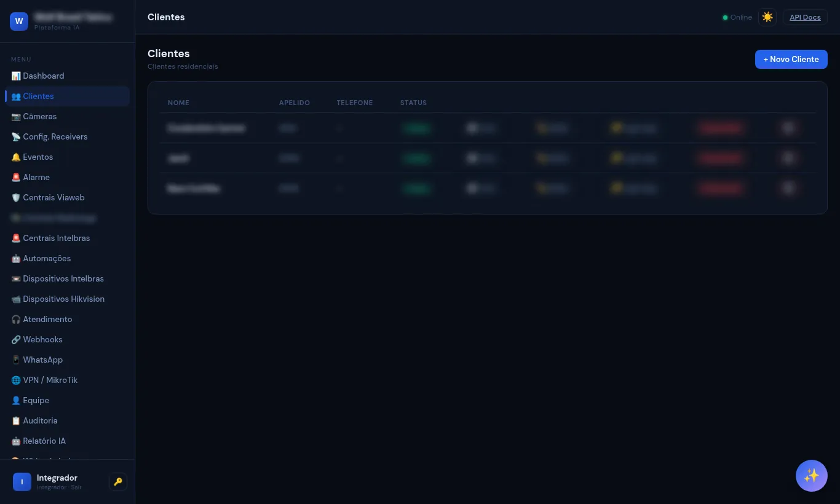Click the shield icon beside Centrais Viaweb
The height and width of the screenshot is (504, 840).
pyautogui.click(x=16, y=197)
